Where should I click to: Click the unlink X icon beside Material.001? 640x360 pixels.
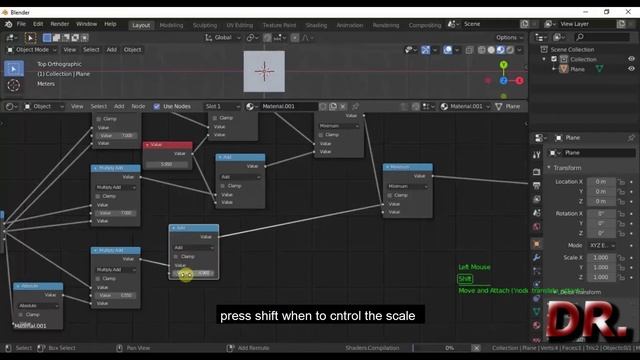point(343,107)
